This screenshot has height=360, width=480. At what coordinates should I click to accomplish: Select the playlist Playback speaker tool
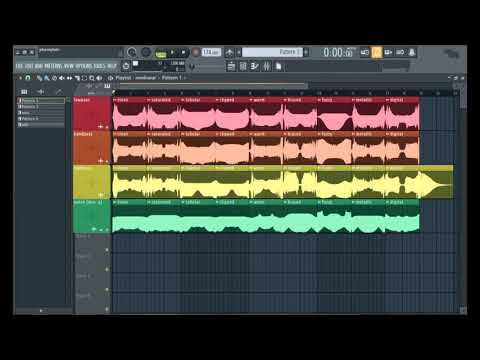coord(99,78)
